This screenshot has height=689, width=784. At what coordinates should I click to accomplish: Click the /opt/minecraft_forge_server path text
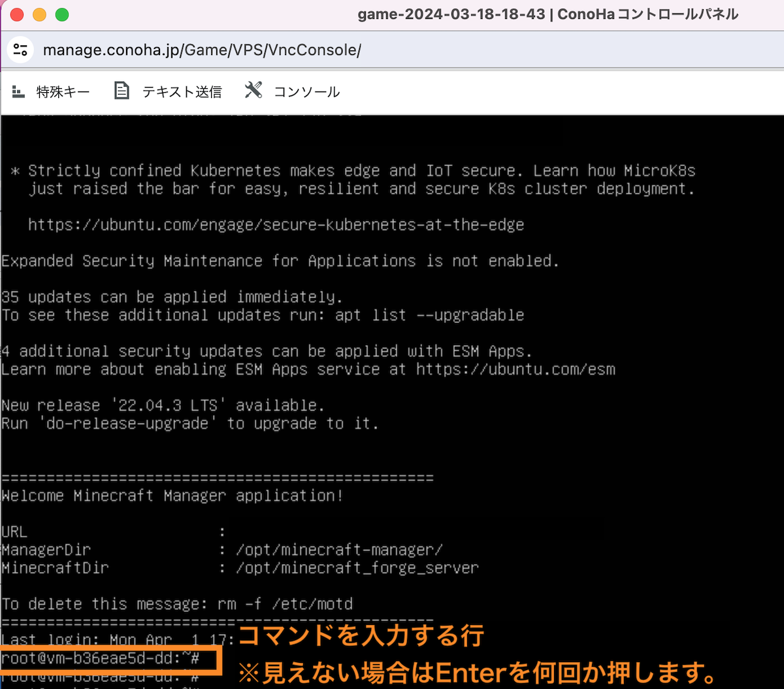point(356,568)
